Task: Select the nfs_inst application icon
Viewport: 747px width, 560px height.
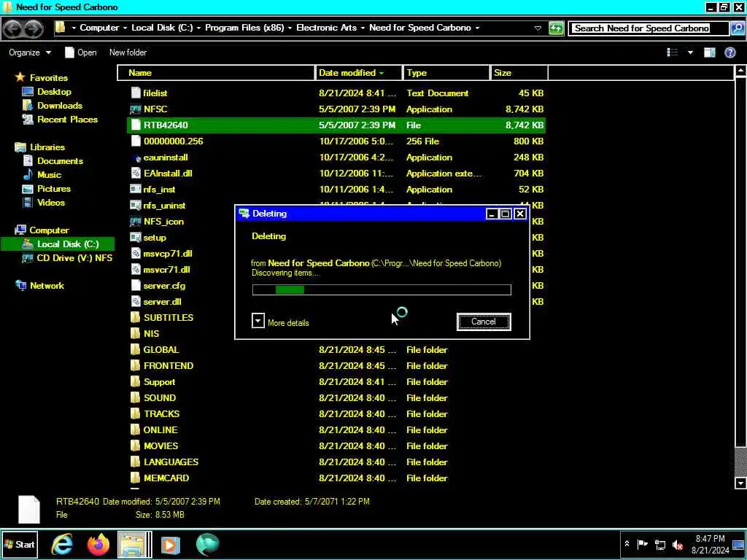Action: 136,190
